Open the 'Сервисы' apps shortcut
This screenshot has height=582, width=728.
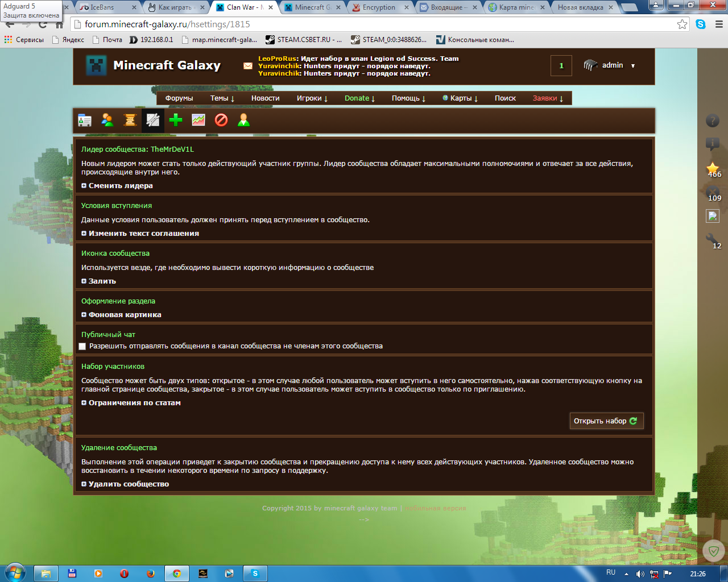pos(24,40)
